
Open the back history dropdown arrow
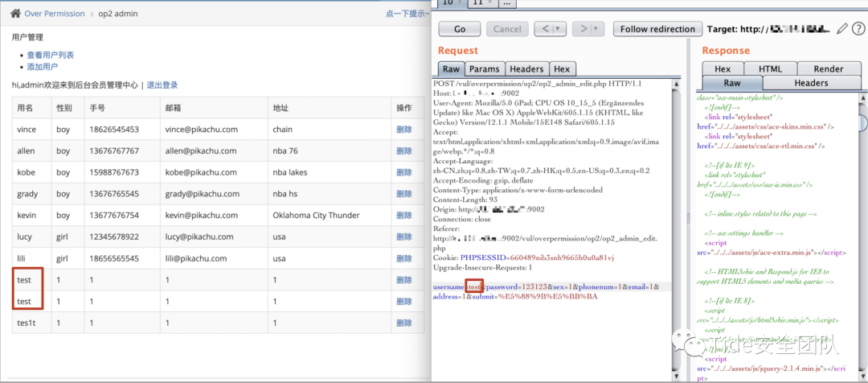pyautogui.click(x=558, y=29)
